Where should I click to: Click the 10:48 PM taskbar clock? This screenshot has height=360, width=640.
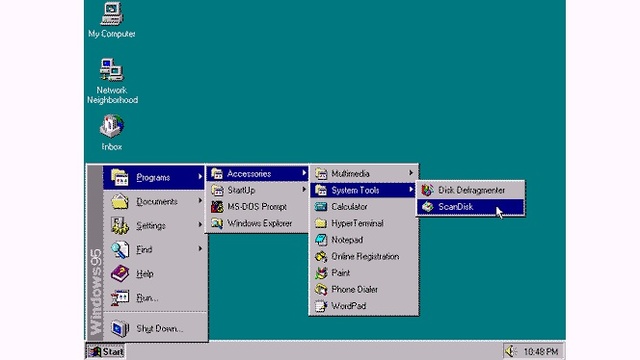pyautogui.click(x=540, y=351)
